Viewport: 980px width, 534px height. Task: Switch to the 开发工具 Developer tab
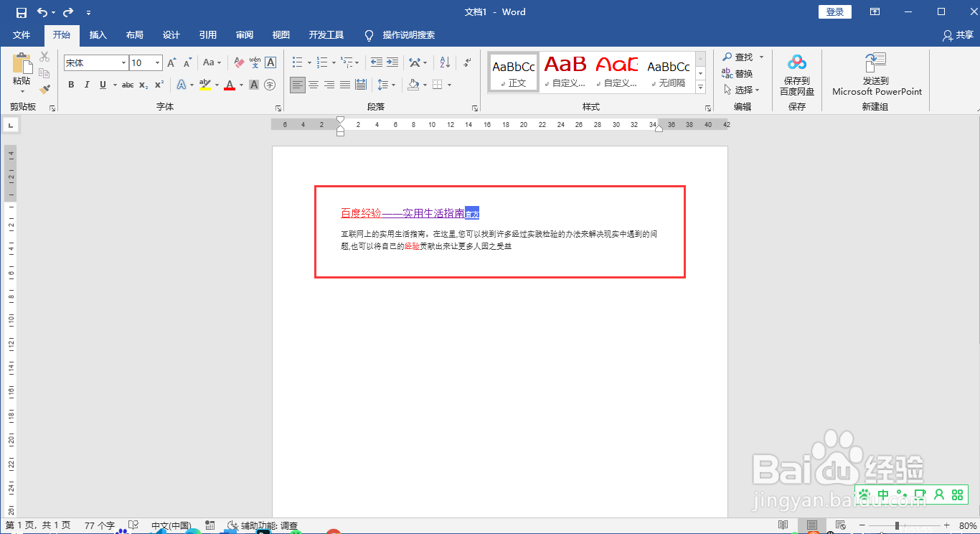click(x=326, y=35)
